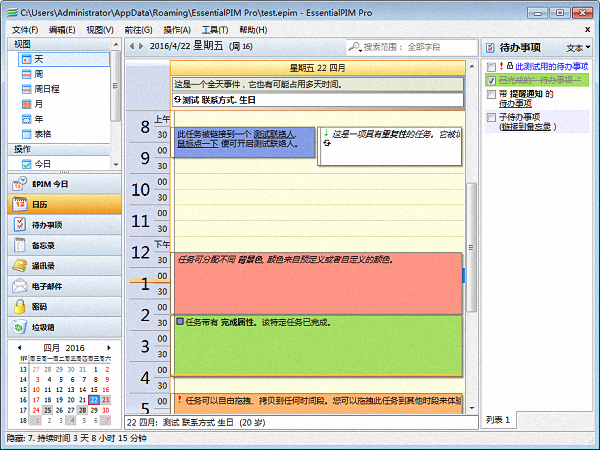Open the 日历 calendar module
The width and height of the screenshot is (600, 450).
(x=64, y=204)
